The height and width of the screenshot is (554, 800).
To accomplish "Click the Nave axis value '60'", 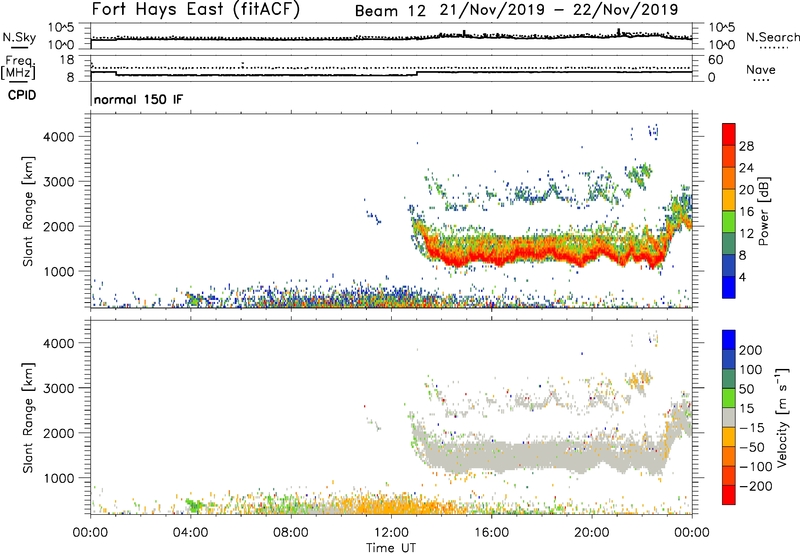I will coord(715,60).
